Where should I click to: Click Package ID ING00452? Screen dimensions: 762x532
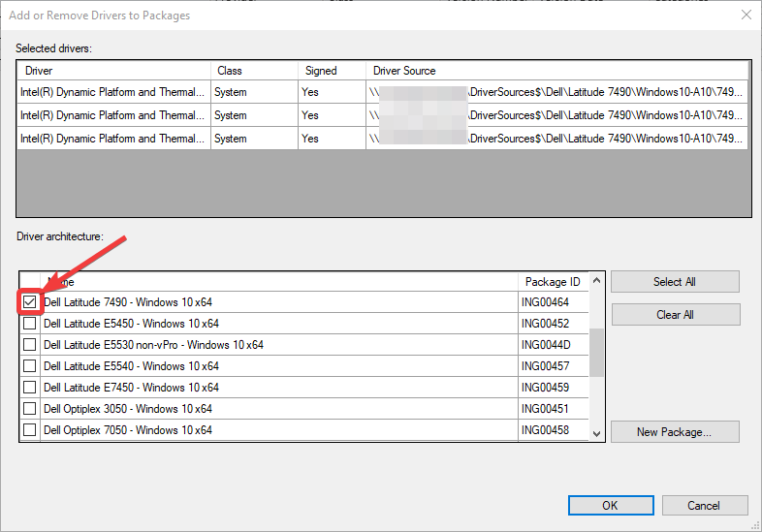pos(545,324)
